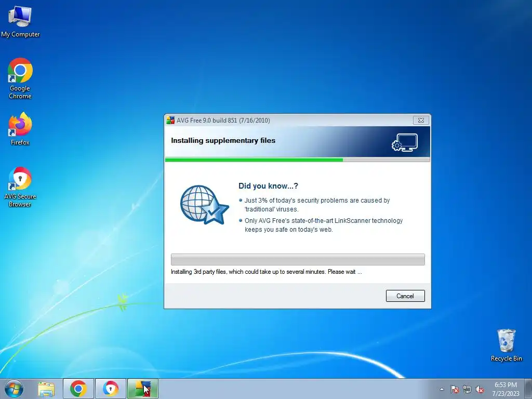Screen dimensions: 532x399
Task: Click the globe with star checkmark graphic
Action: pyautogui.click(x=204, y=205)
